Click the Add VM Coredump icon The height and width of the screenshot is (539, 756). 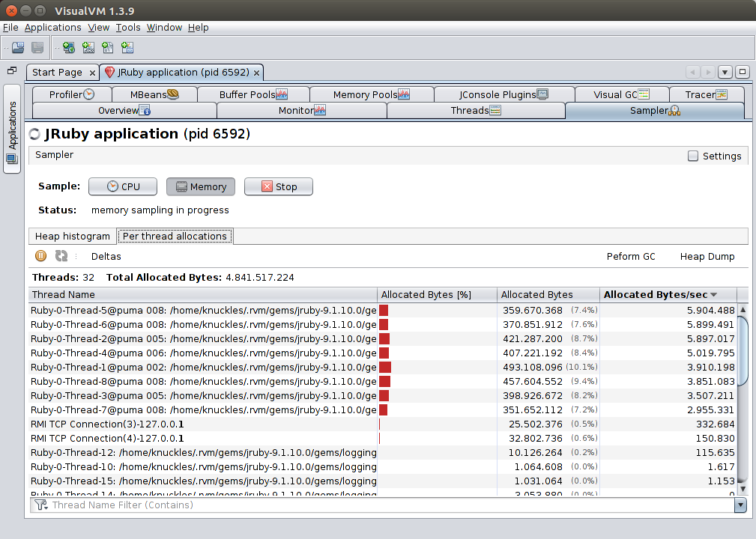(x=107, y=47)
